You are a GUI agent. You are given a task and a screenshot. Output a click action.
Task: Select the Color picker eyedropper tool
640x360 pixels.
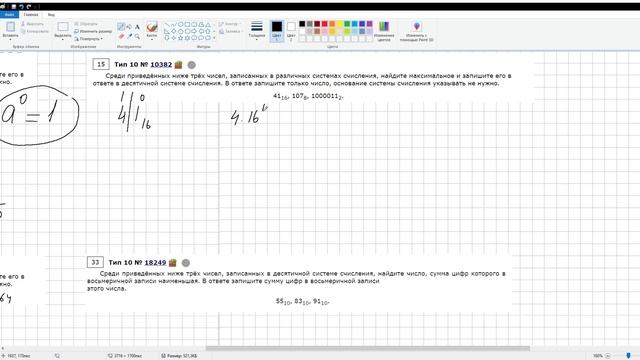click(x=129, y=36)
